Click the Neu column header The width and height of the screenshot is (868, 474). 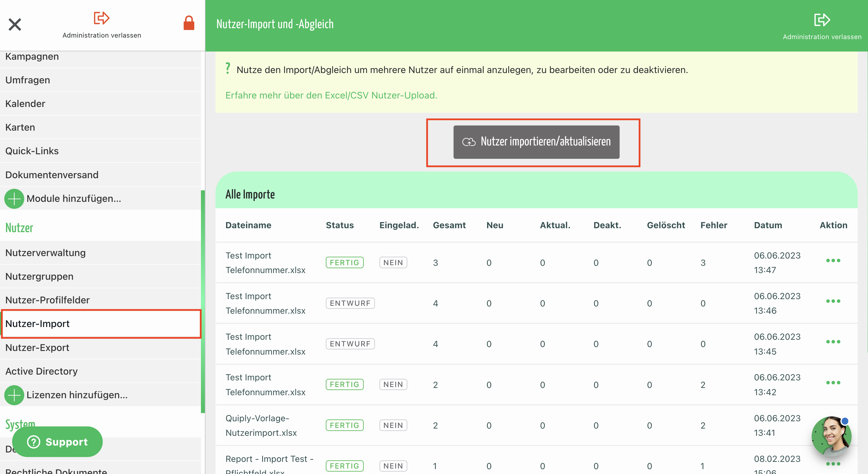tap(495, 225)
